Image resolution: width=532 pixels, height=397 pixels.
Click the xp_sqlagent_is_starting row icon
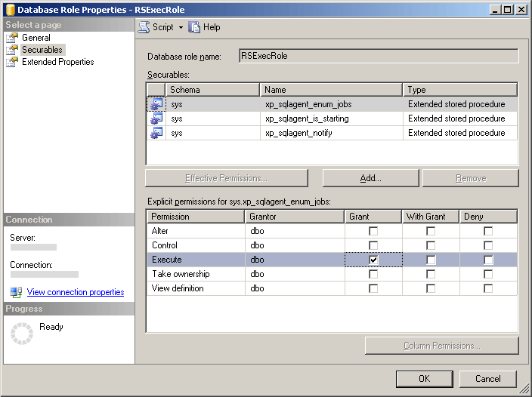156,118
